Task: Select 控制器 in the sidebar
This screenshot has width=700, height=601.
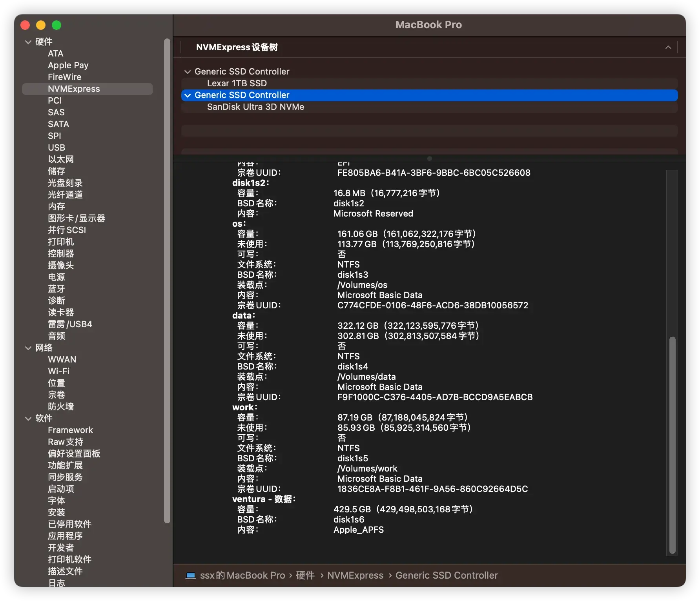Action: click(x=61, y=254)
